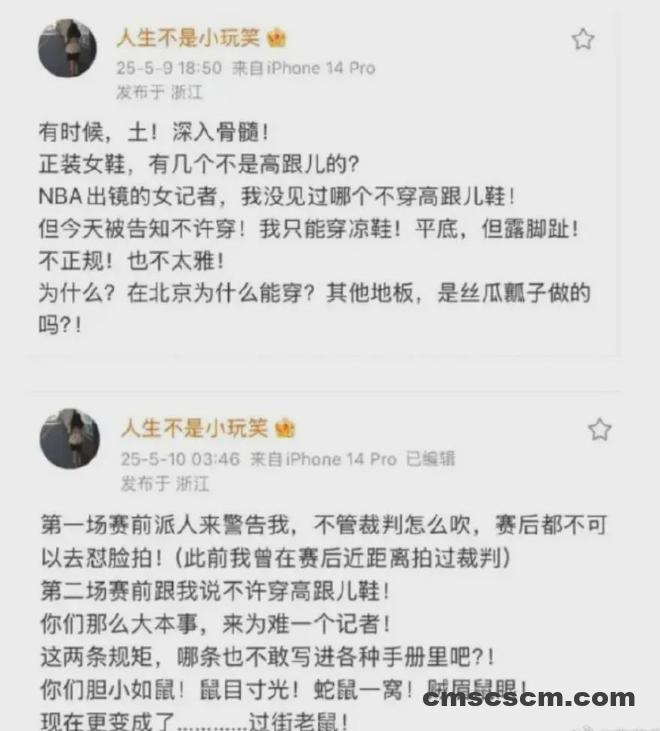Image resolution: width=660 pixels, height=731 pixels.
Task: Open the 人生不是小玩笑 profile from the first post
Action: pyautogui.click(x=188, y=38)
